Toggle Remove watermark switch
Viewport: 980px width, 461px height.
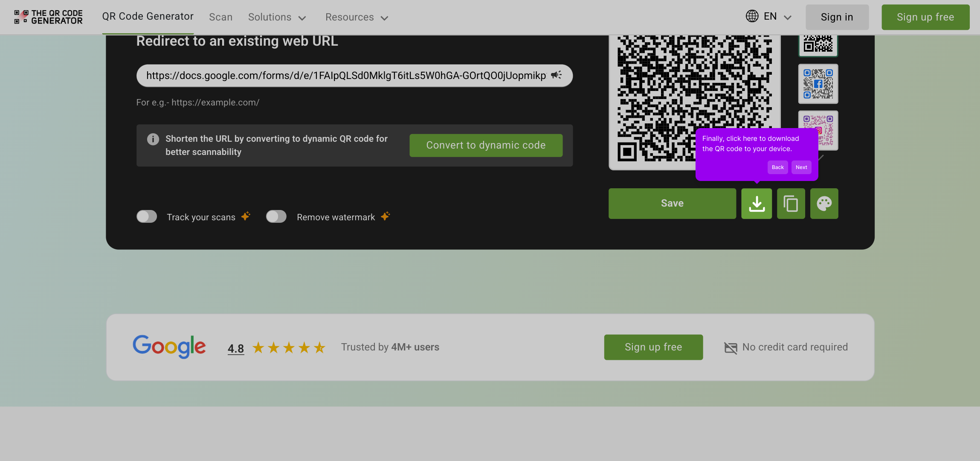tap(276, 217)
